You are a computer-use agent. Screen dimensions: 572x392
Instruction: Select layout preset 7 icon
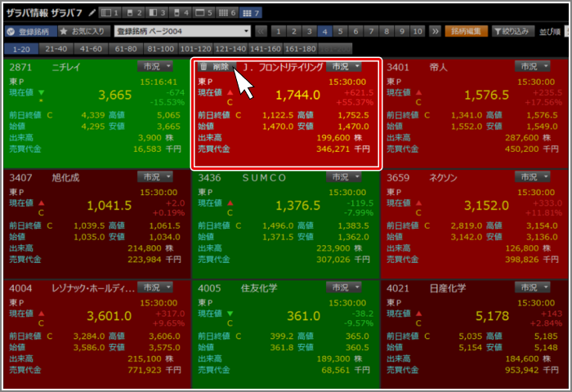[x=252, y=13]
